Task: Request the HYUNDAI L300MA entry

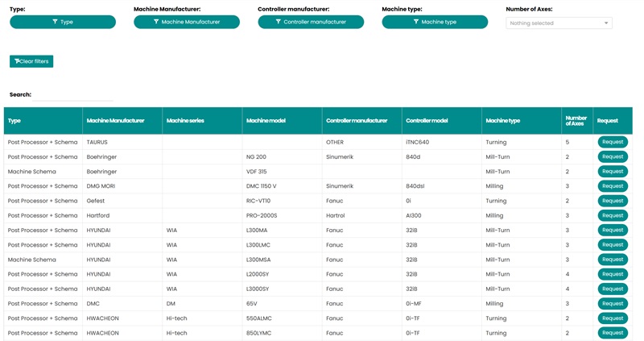Action: click(x=613, y=230)
